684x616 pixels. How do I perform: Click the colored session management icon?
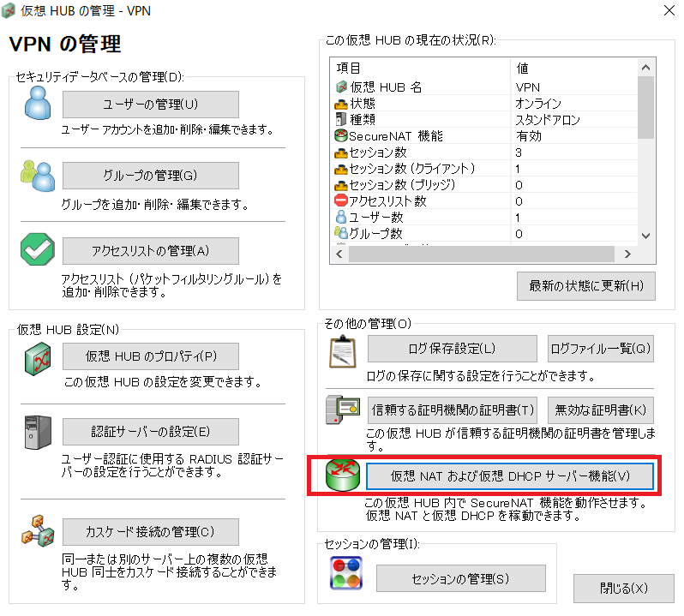tap(346, 573)
